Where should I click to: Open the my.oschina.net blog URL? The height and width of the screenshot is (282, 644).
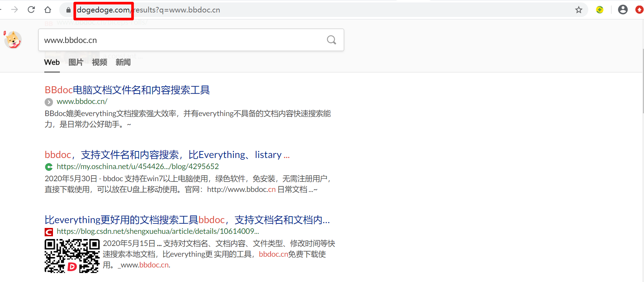(138, 166)
